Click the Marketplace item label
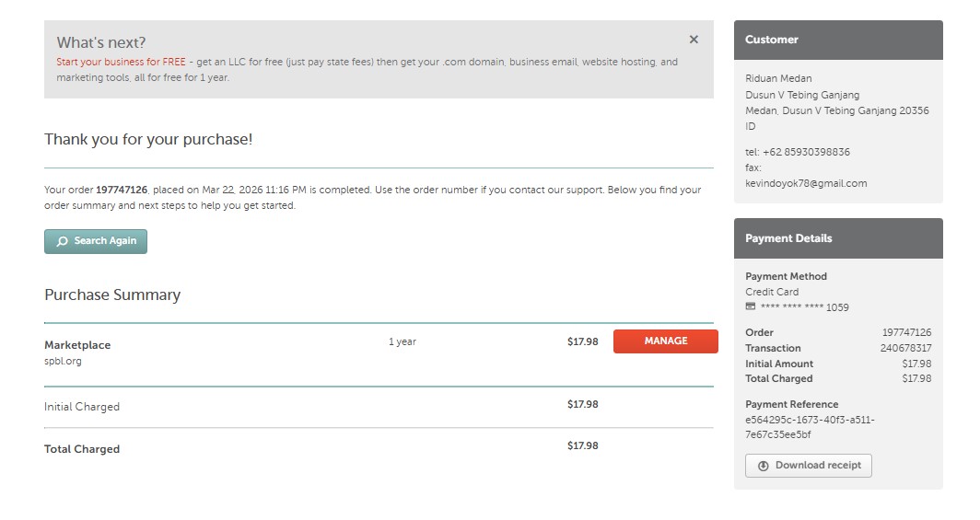The image size is (980, 520). [x=77, y=345]
